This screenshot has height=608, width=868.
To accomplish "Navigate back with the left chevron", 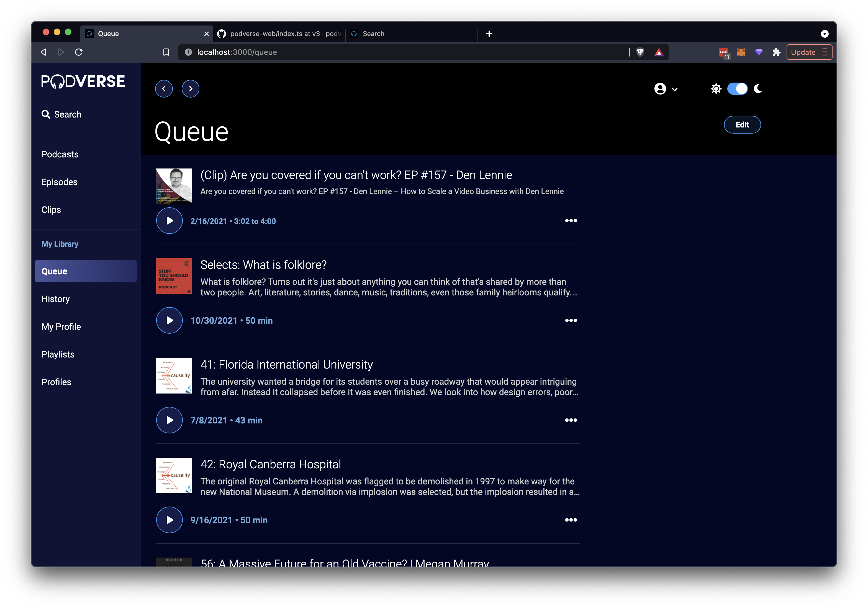I will tap(164, 88).
